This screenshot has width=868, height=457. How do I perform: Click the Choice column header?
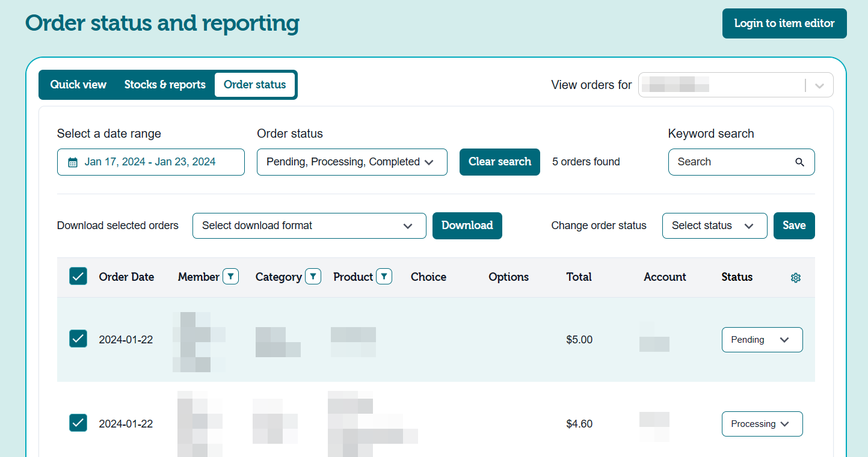pos(428,277)
